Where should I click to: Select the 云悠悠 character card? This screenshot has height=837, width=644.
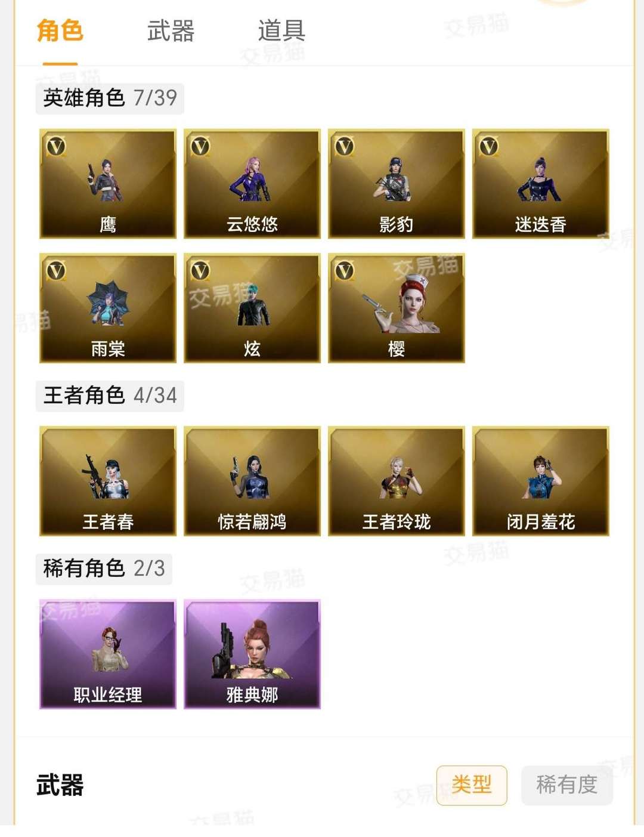coord(252,184)
